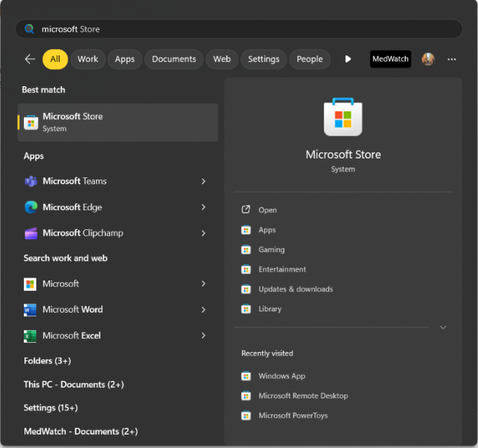Click the Microsoft Clipchamp app icon
The width and height of the screenshot is (478, 448).
(31, 233)
